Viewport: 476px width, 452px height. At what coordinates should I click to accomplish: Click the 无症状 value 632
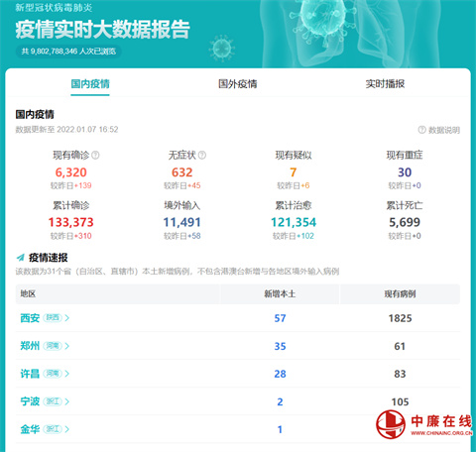coord(181,172)
